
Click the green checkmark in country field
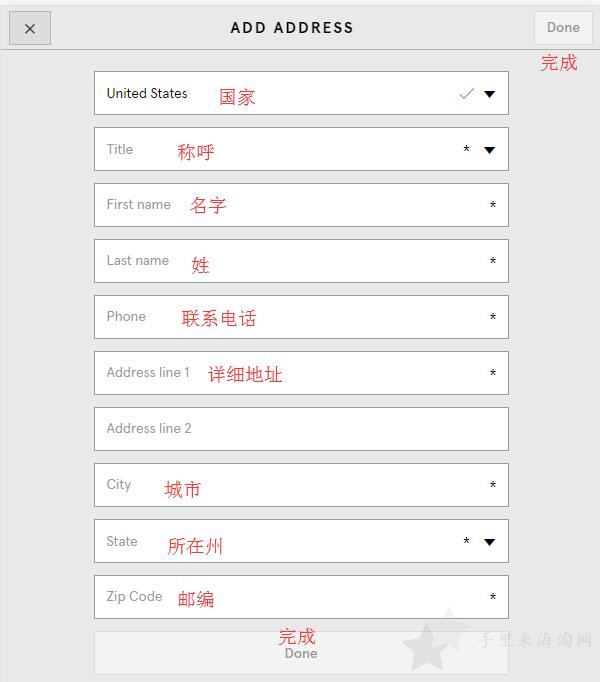(466, 94)
